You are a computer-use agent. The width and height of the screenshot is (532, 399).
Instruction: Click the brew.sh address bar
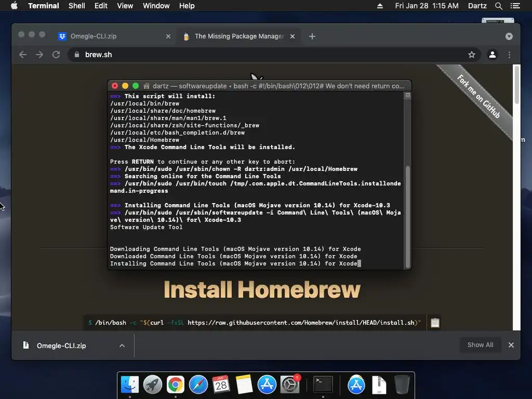pos(274,55)
